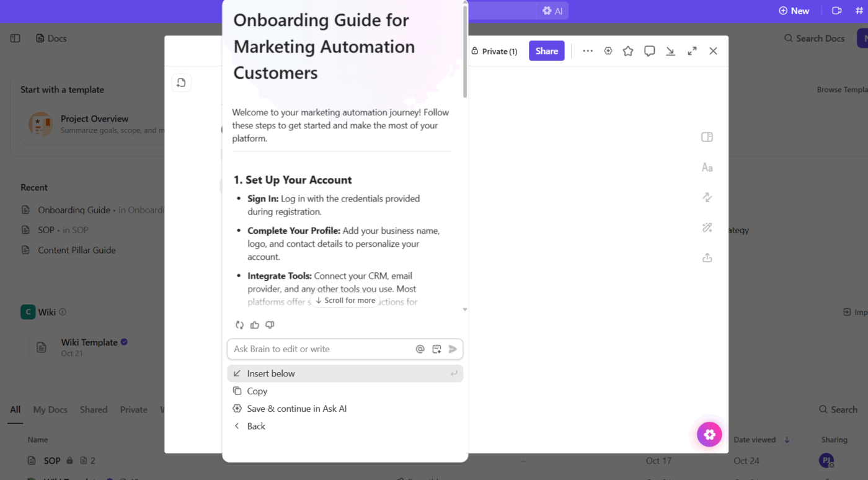
Task: Expand the doc to full screen
Action: (x=692, y=51)
